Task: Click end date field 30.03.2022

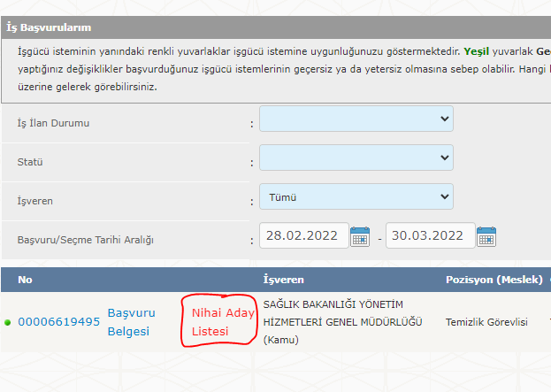Action: [x=429, y=236]
